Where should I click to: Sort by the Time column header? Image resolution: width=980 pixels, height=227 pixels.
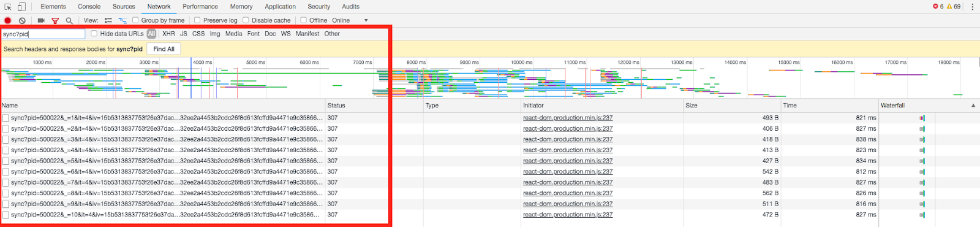tap(830, 106)
